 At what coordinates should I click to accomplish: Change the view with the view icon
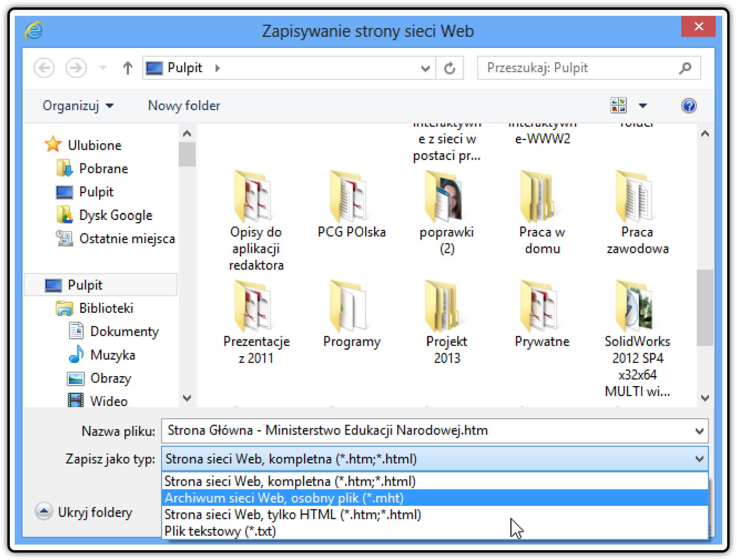pyautogui.click(x=619, y=106)
